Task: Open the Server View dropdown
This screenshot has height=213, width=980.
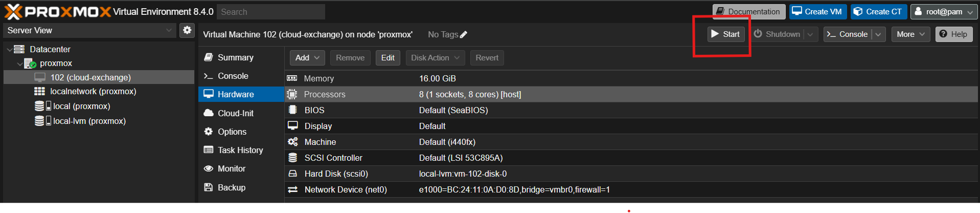Action: 90,30
